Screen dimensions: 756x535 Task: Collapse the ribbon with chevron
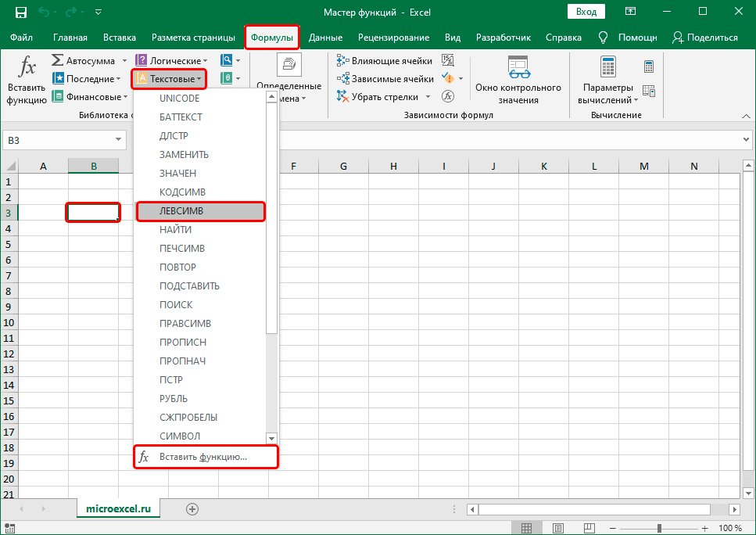tap(746, 116)
